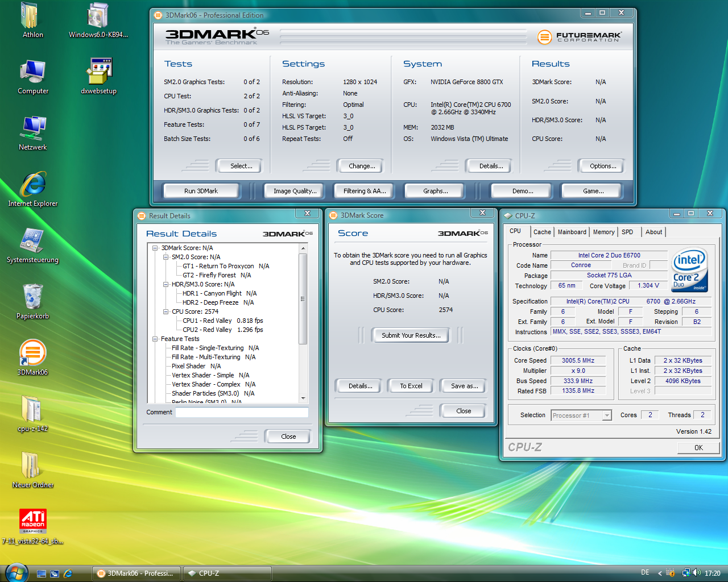The image size is (728, 582).
Task: Click the Game button in 3DMark06
Action: point(593,191)
